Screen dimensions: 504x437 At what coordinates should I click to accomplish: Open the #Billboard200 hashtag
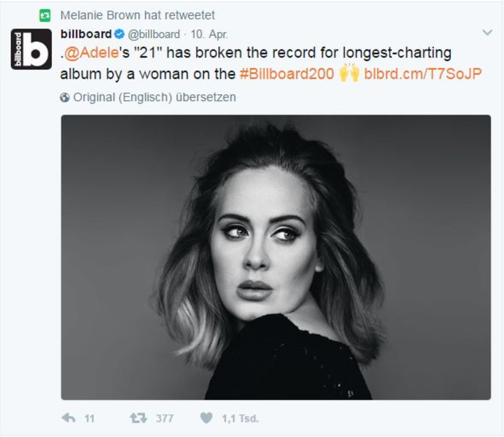(x=287, y=74)
